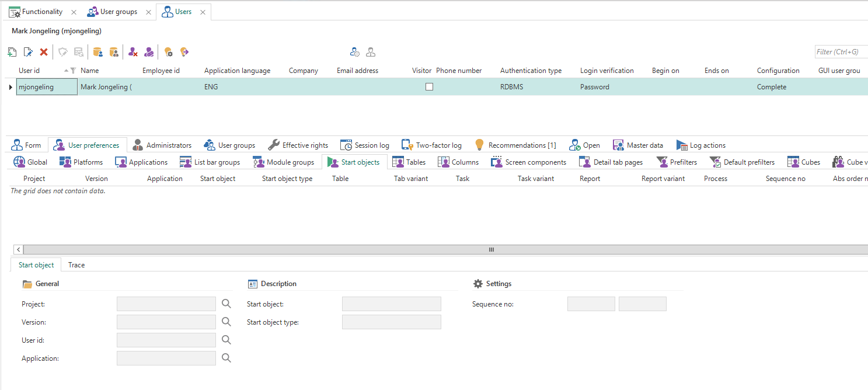Image resolution: width=868 pixels, height=390 pixels.
Task: Switch to the Trace tab
Action: [76, 264]
